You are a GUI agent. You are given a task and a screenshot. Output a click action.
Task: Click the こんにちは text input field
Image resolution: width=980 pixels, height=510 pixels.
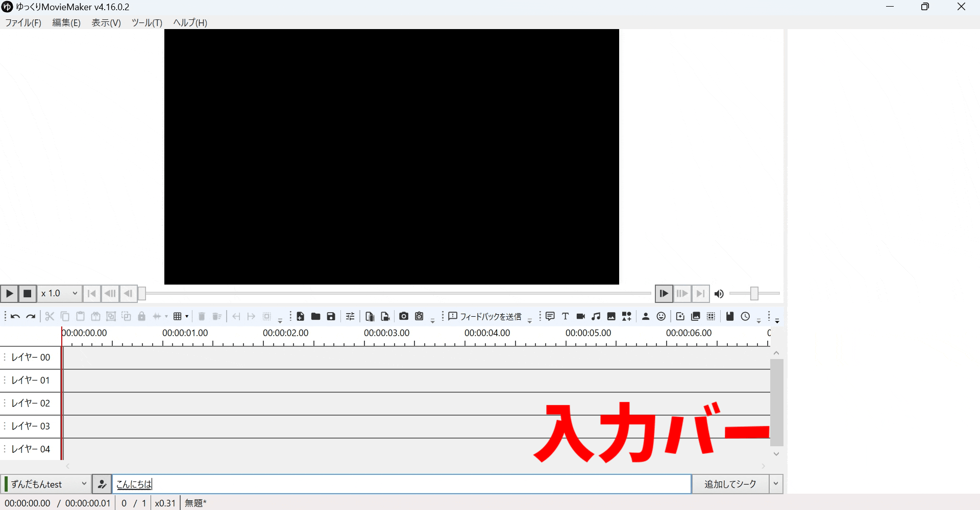tap(402, 484)
